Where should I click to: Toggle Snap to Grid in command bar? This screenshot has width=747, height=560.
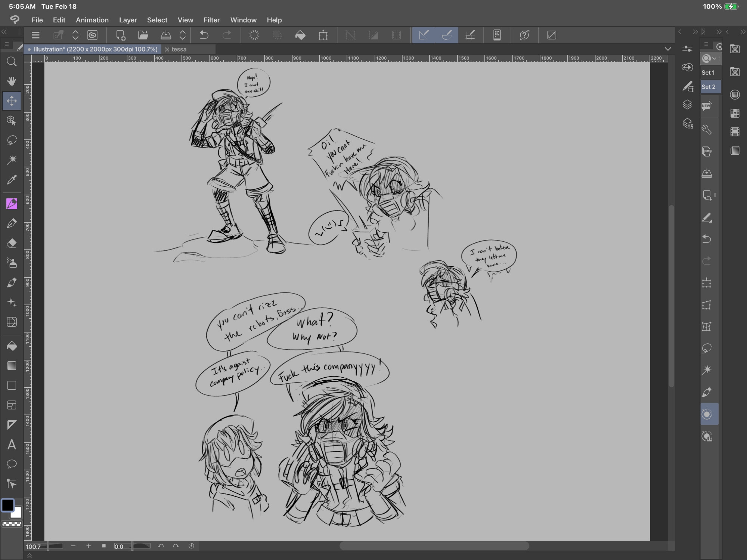click(x=470, y=35)
